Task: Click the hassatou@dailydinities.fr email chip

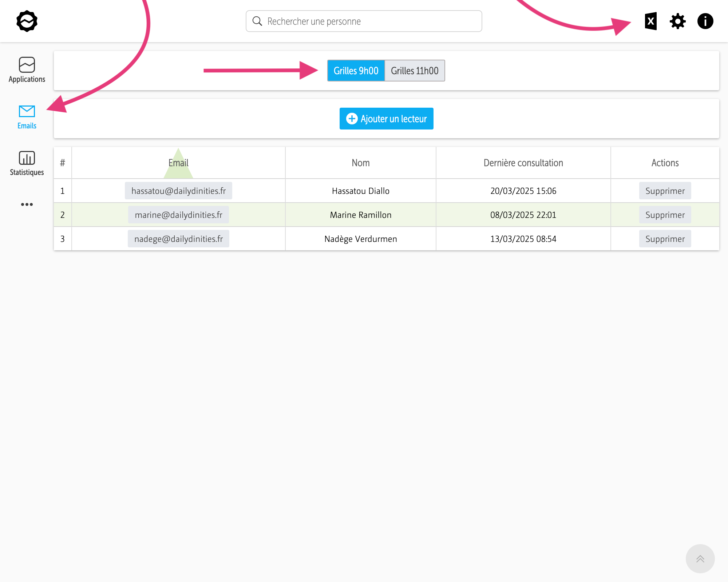Action: pyautogui.click(x=178, y=191)
